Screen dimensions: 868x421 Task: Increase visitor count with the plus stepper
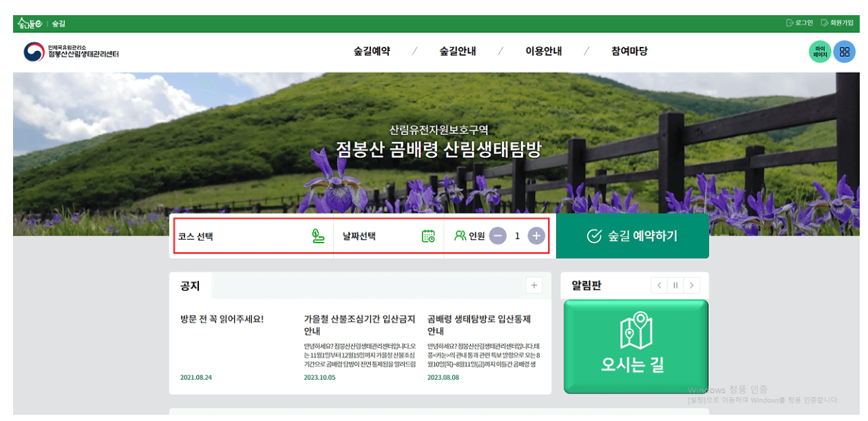535,235
